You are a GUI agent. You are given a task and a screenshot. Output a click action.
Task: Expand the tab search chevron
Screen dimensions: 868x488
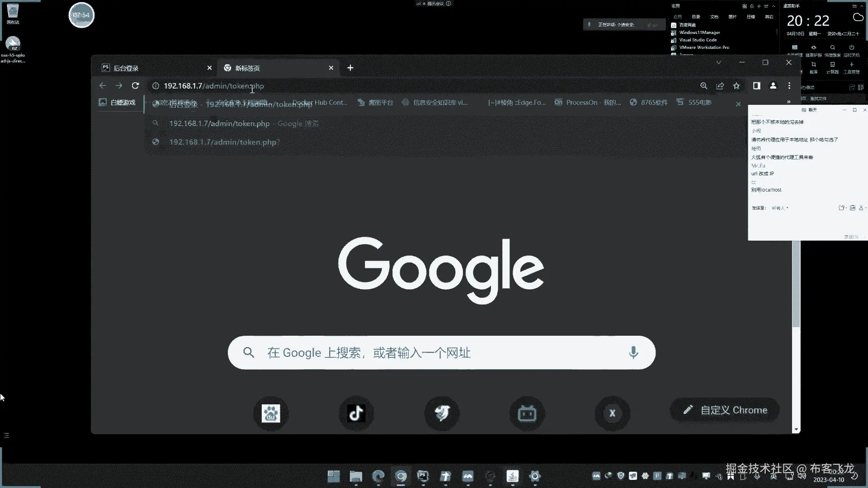(x=719, y=62)
